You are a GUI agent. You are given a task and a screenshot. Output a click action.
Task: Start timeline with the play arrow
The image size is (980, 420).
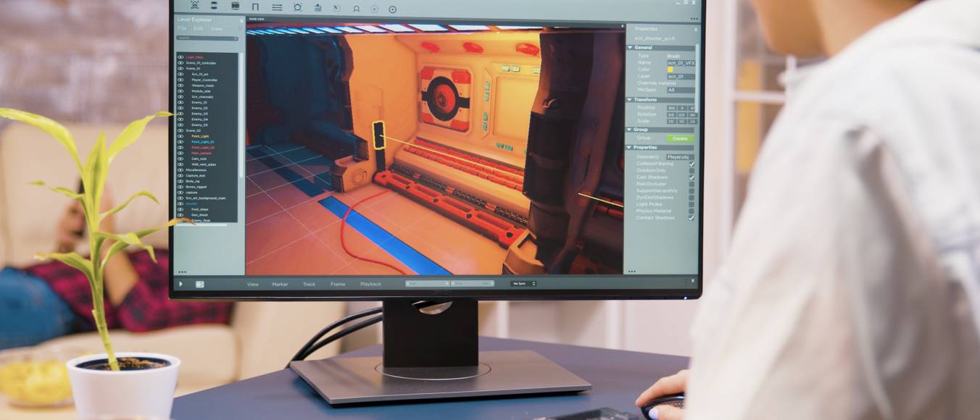pyautogui.click(x=181, y=284)
